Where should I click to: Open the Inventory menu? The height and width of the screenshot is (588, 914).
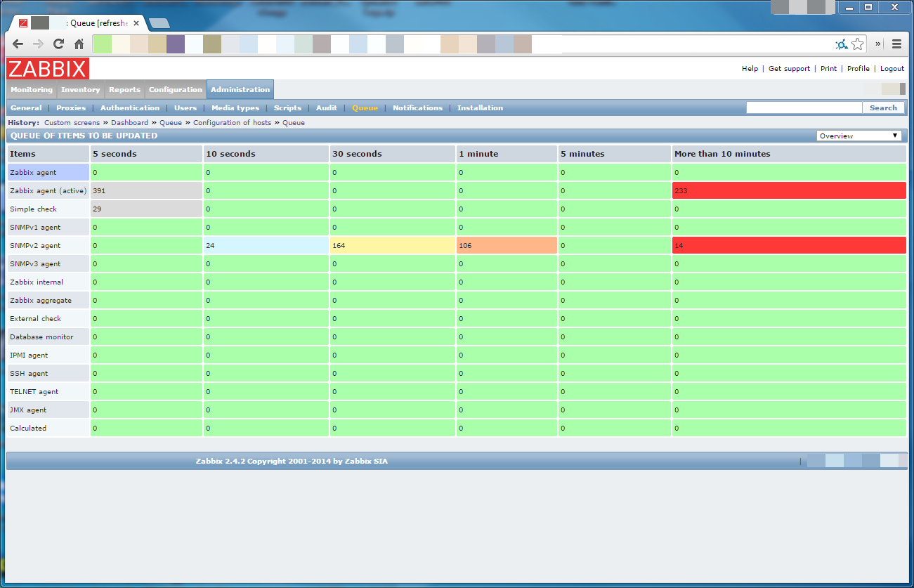click(x=81, y=90)
